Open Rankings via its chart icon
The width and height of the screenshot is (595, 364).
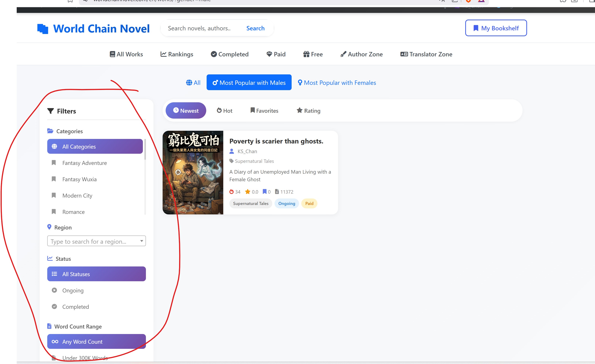point(164,54)
